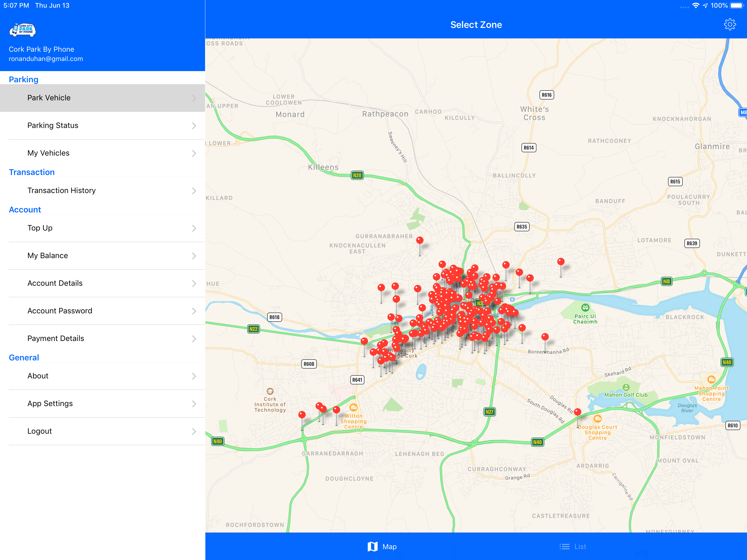Screen dimensions: 747x560
Task: Click the chevron next to My Balance
Action: (194, 256)
